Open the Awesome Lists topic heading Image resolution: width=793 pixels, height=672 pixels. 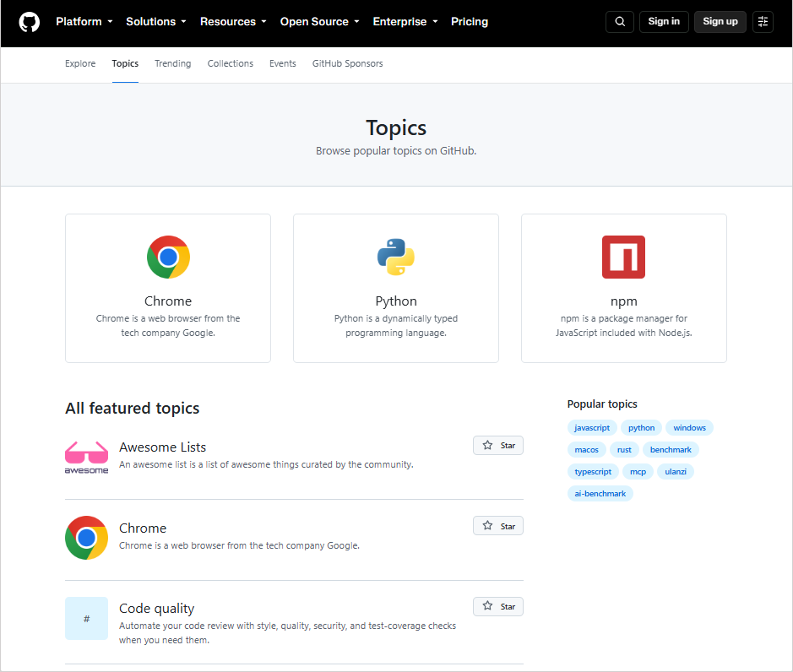point(162,447)
